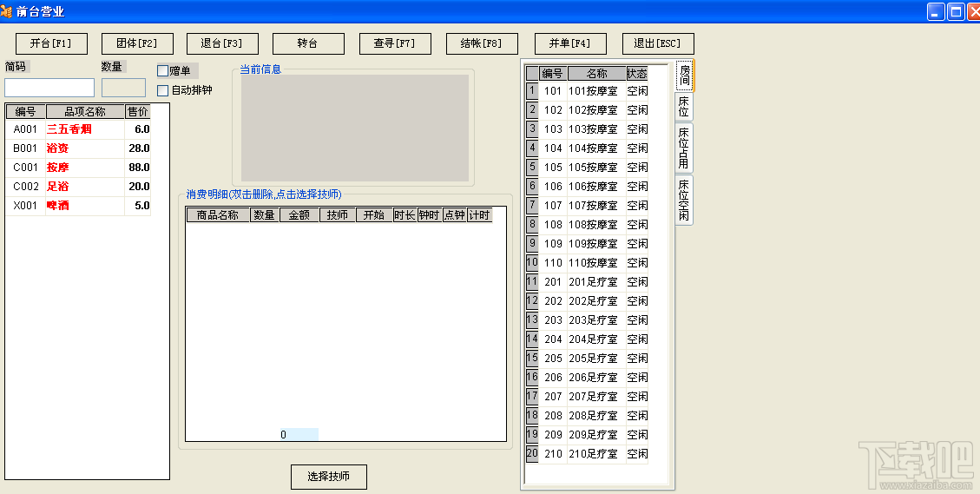This screenshot has width=980, height=494.
Task: Enable the 赠单 checkbox
Action: (162, 71)
